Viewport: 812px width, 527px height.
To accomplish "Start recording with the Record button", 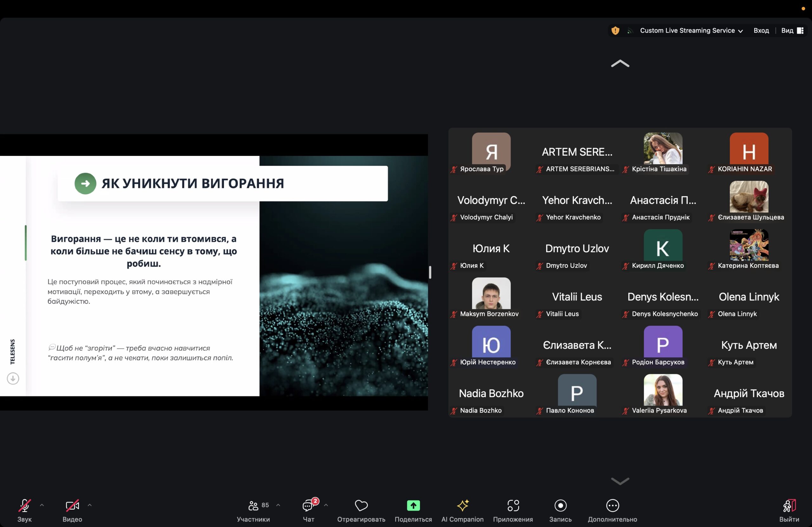I will click(x=560, y=505).
